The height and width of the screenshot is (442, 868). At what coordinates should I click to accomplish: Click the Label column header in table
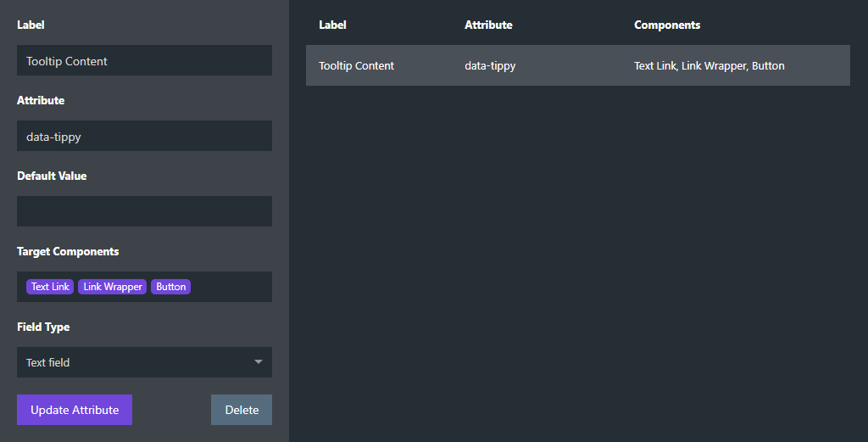pos(332,25)
